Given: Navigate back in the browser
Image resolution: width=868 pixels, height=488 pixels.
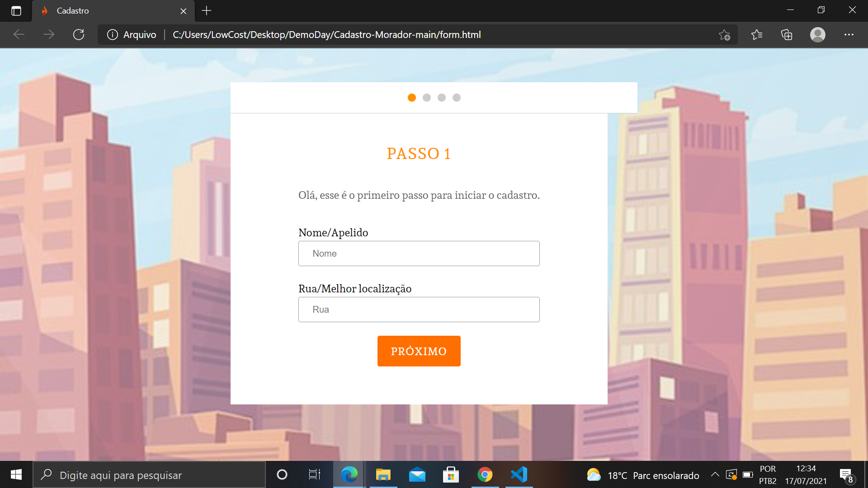Looking at the screenshot, I should (x=19, y=34).
